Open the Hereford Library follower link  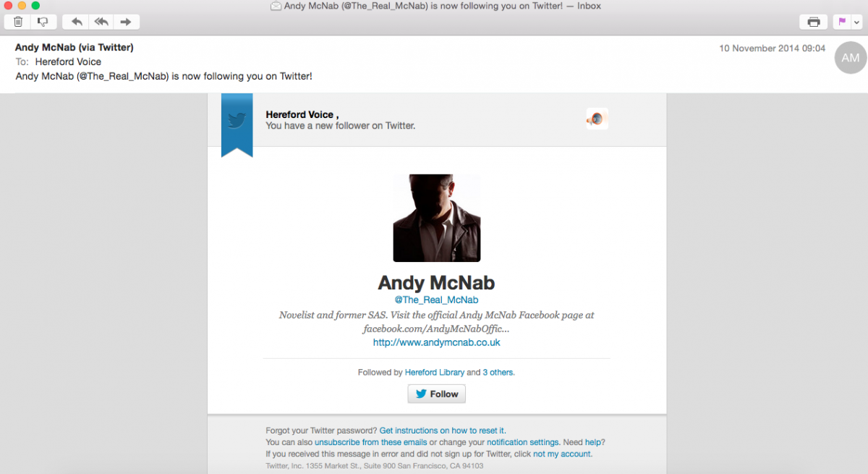click(x=435, y=373)
